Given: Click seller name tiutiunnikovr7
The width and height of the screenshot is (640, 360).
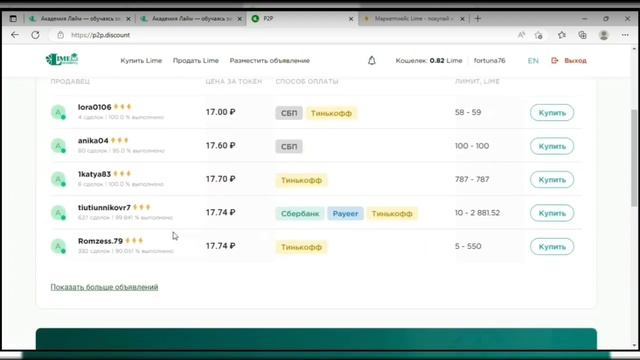Looking at the screenshot, I should coord(104,207).
